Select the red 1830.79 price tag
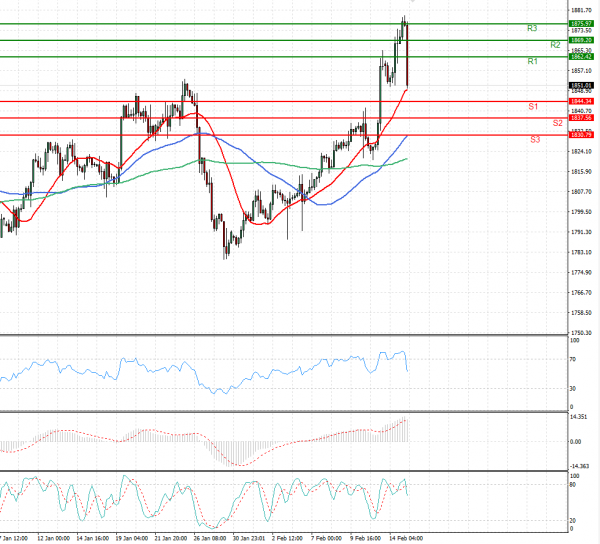 click(x=581, y=135)
